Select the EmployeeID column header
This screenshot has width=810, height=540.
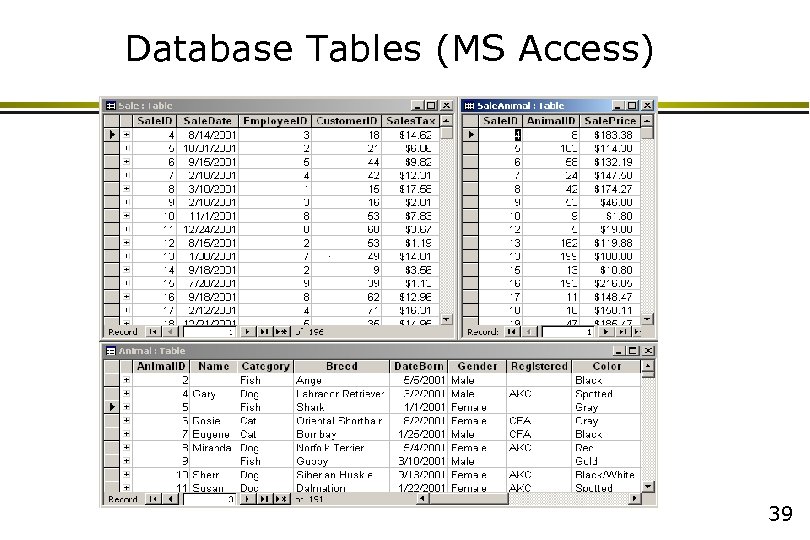(x=275, y=121)
